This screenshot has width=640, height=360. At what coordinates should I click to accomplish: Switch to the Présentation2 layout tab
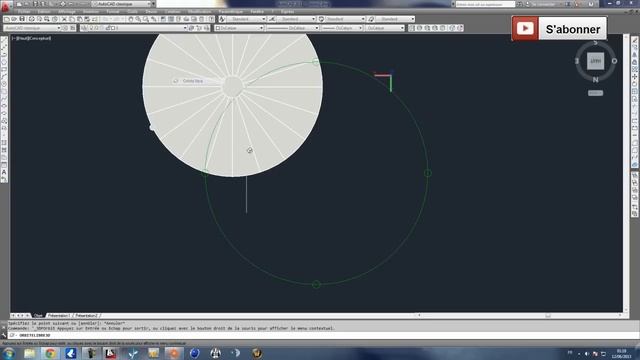[x=87, y=316]
